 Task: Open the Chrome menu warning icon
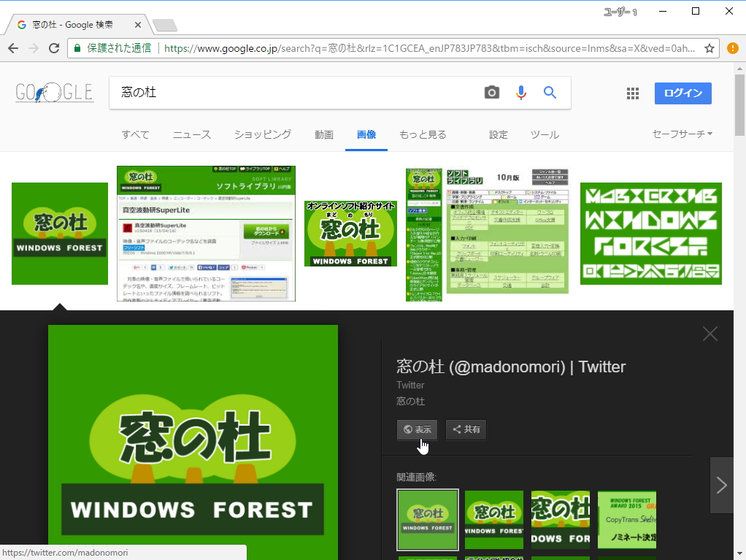click(733, 48)
